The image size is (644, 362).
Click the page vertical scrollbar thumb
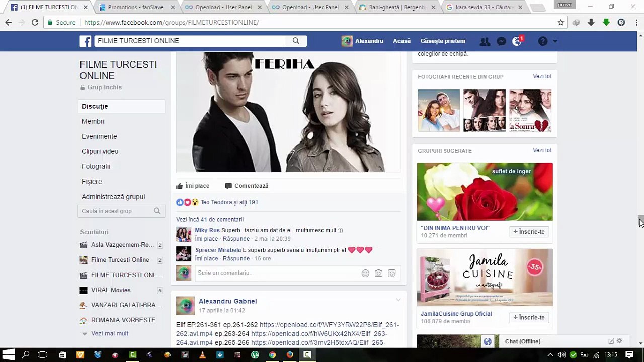pyautogui.click(x=640, y=221)
